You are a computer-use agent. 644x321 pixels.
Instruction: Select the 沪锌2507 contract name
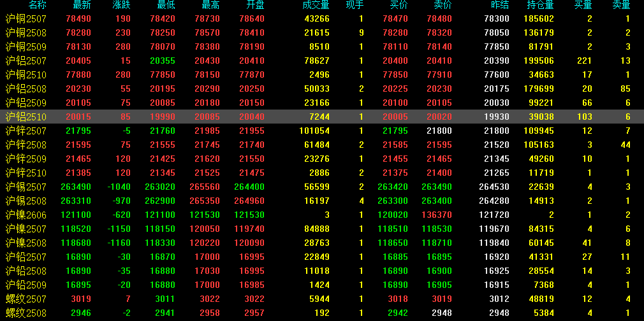tap(26, 131)
